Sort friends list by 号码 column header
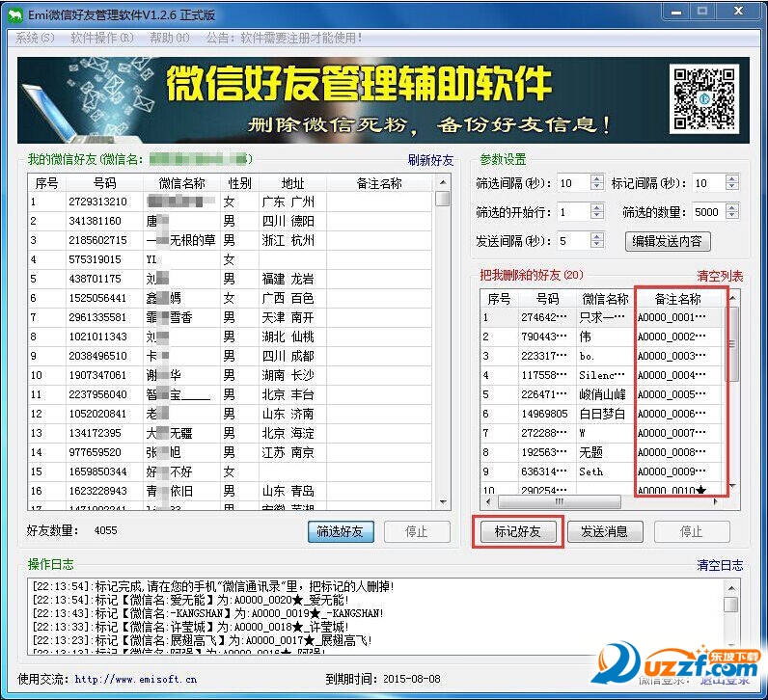768x700 pixels. click(x=104, y=183)
